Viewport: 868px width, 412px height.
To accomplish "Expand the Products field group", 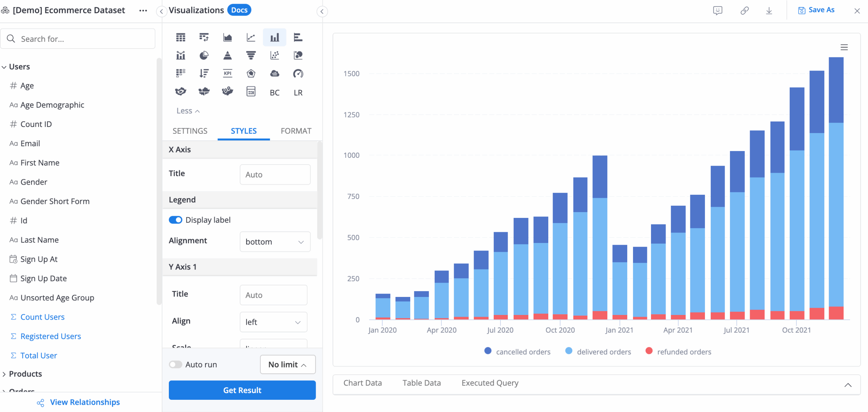I will pos(25,374).
